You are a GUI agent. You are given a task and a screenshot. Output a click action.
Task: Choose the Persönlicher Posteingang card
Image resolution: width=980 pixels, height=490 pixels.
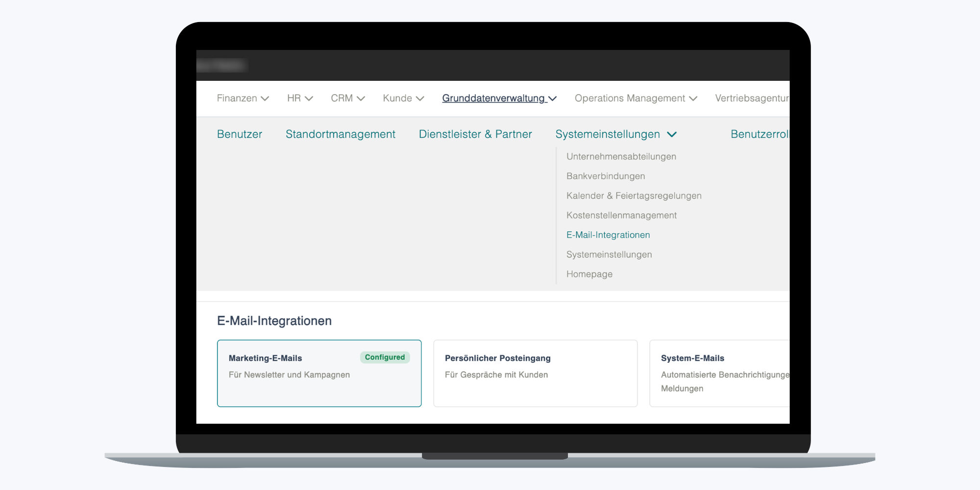(x=535, y=373)
